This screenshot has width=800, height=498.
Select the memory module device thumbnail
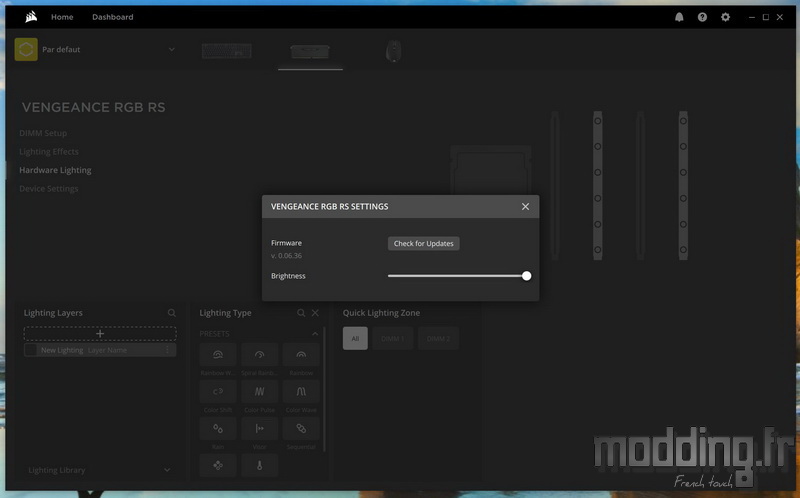coord(310,51)
